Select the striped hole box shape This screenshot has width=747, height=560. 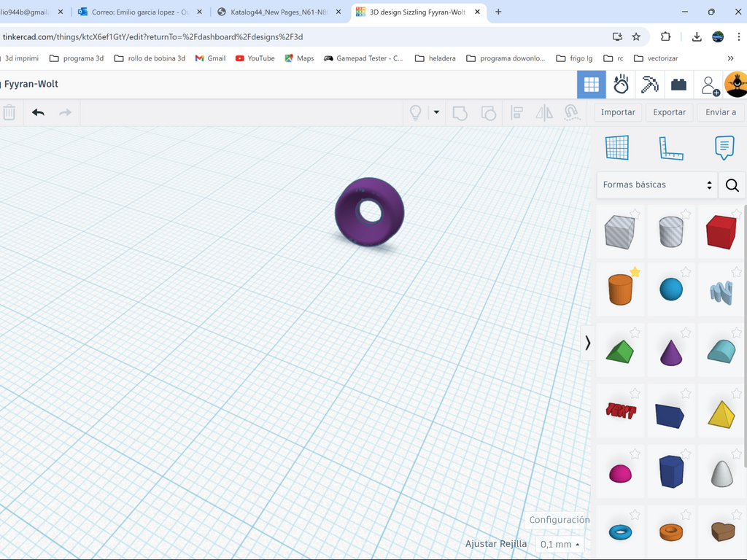pyautogui.click(x=619, y=232)
